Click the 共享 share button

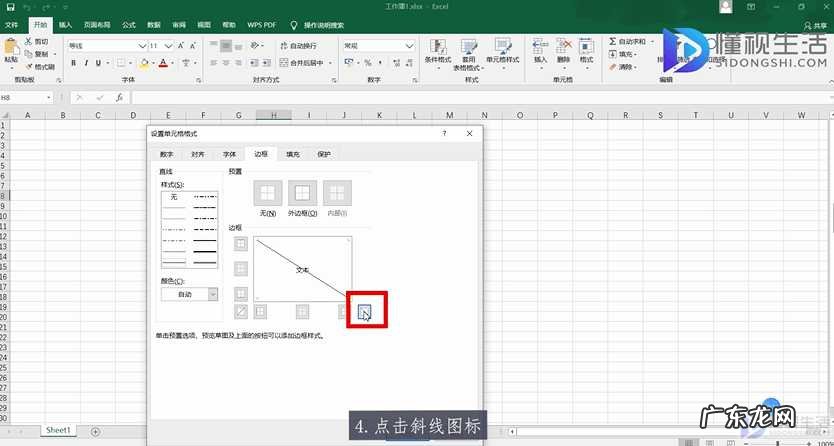tap(815, 25)
